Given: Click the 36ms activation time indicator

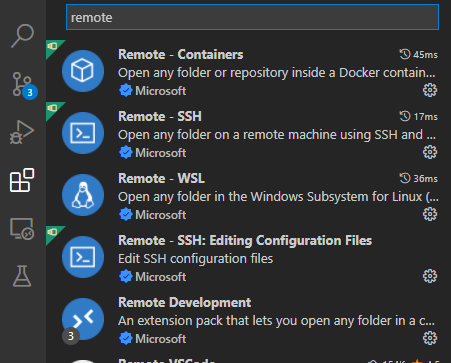Looking at the screenshot, I should click(x=418, y=178).
